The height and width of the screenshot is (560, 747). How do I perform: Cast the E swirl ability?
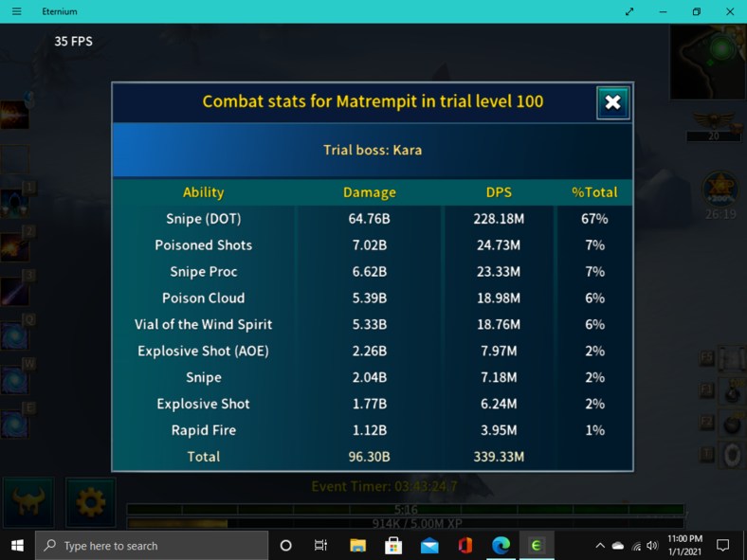(14, 424)
